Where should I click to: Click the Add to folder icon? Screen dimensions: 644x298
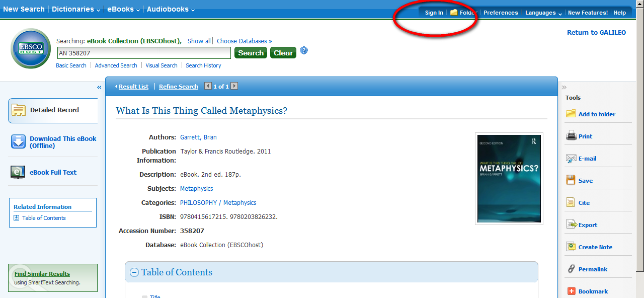pyautogui.click(x=571, y=114)
